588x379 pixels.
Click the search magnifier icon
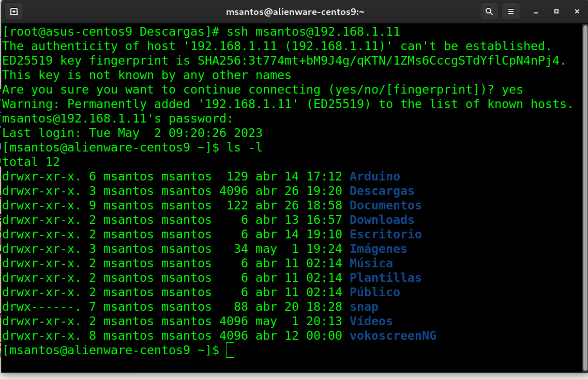pyautogui.click(x=488, y=11)
